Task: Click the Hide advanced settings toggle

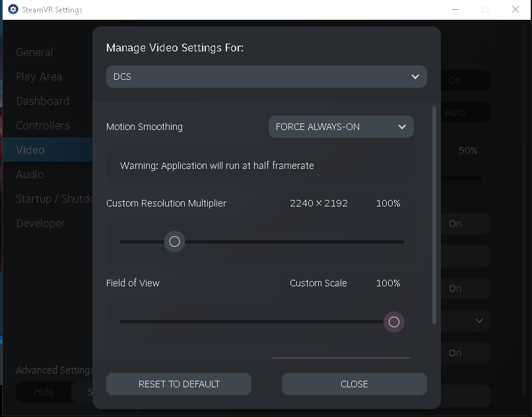Action: (44, 392)
